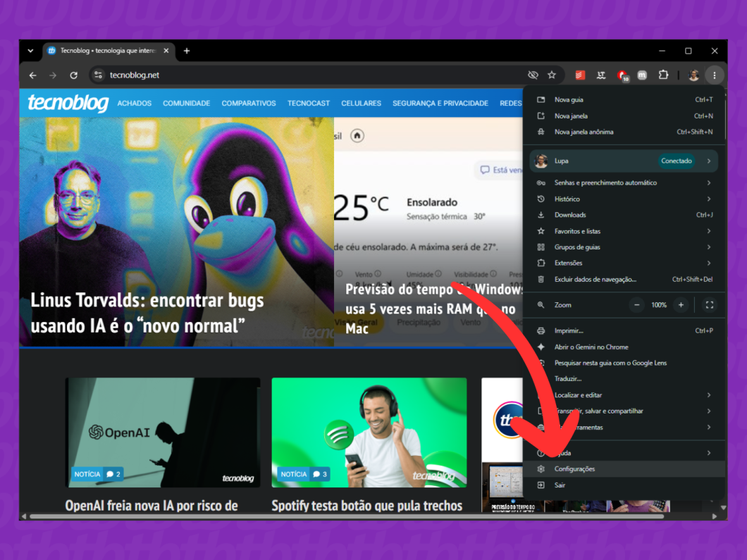747x560 pixels.
Task: Click the NOTÍCIA tag on OpenAI card
Action: tap(87, 474)
